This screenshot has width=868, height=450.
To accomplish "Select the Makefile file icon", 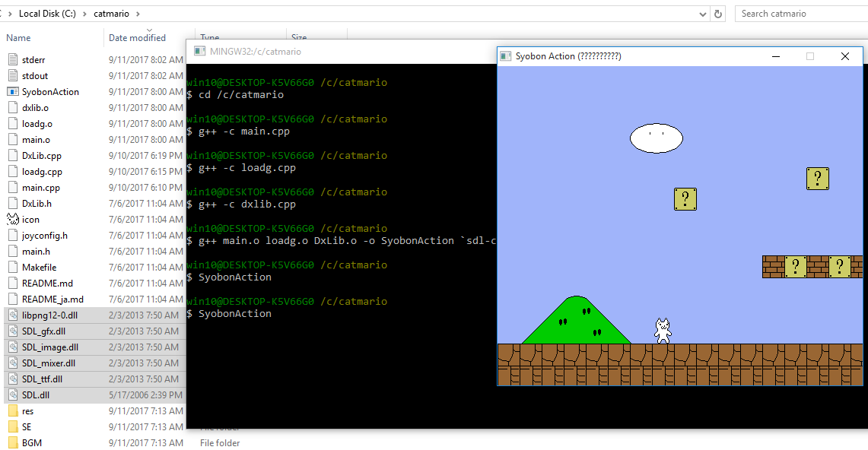I will [x=13, y=268].
